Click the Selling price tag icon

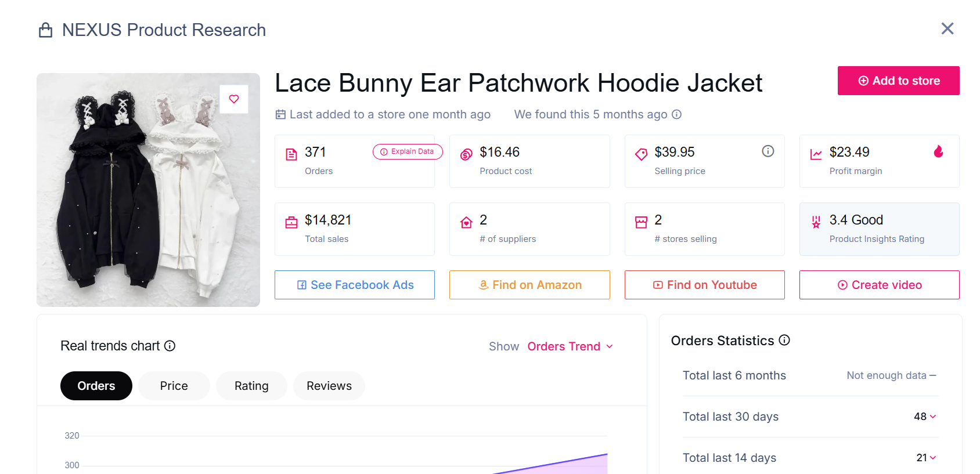point(641,154)
